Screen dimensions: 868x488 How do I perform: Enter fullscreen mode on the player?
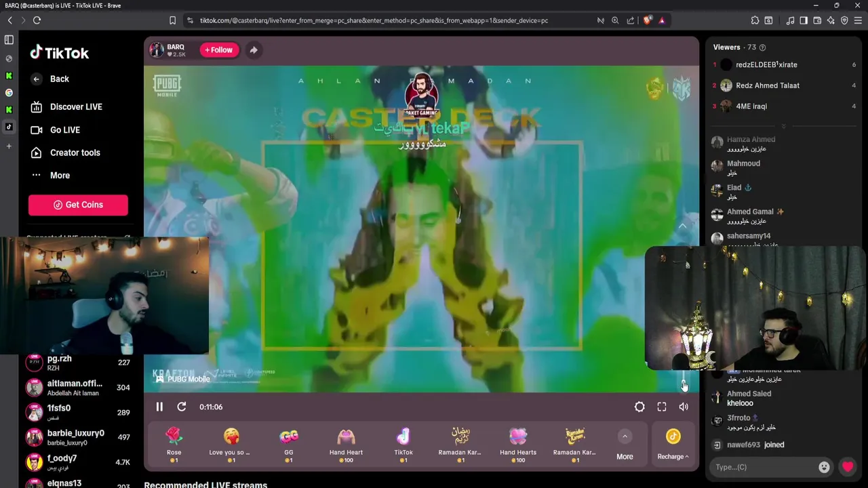(x=662, y=407)
